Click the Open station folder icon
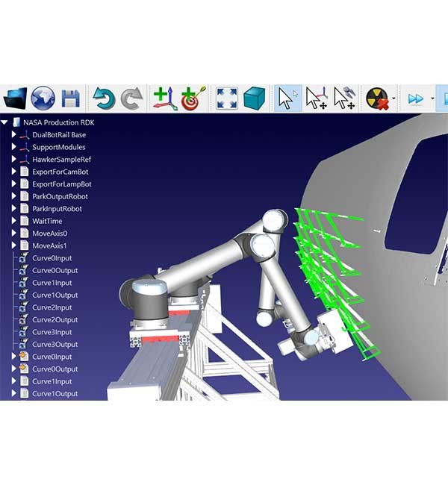The image size is (448, 485). click(x=16, y=98)
